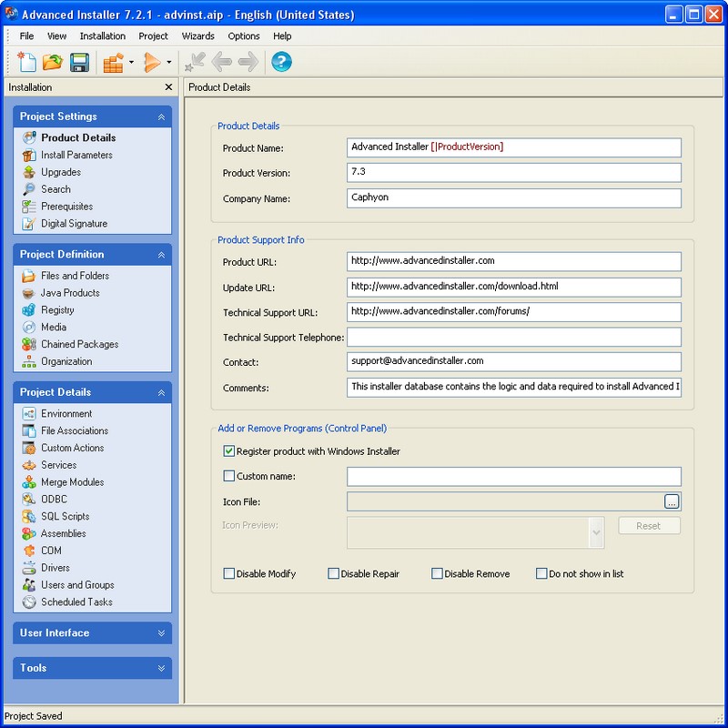Click the Open Project folder icon
The height and width of the screenshot is (728, 728).
click(53, 62)
